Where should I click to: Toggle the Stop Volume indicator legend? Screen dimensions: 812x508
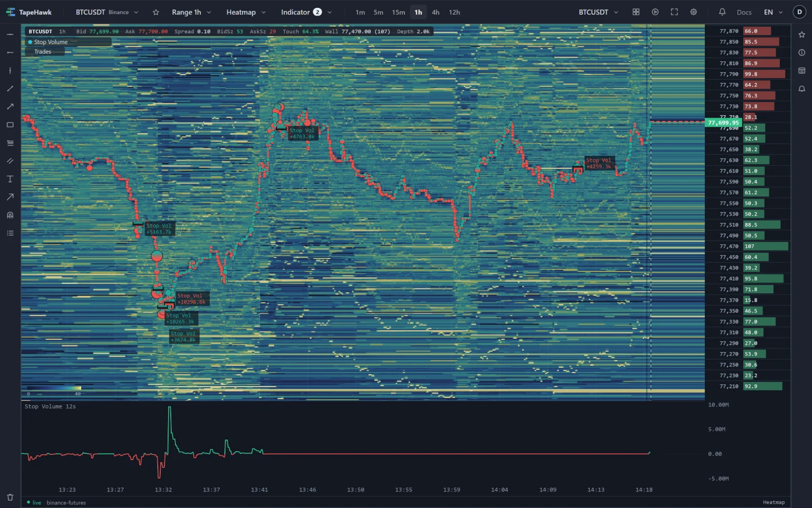point(68,42)
